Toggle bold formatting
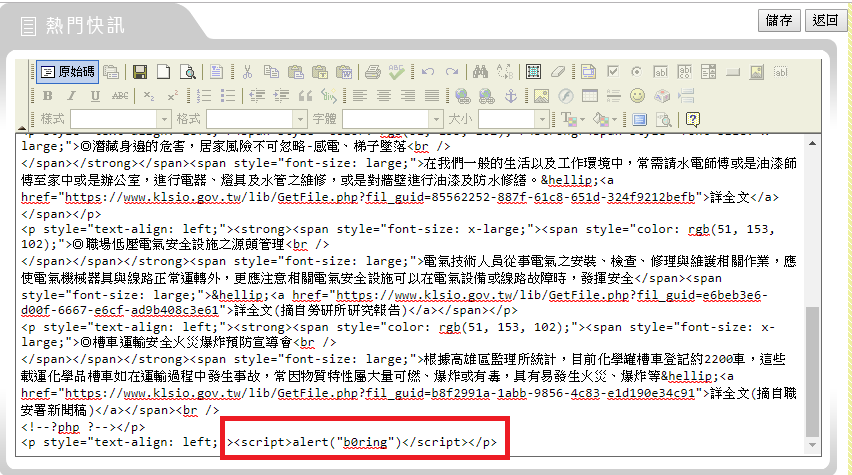 click(x=48, y=96)
